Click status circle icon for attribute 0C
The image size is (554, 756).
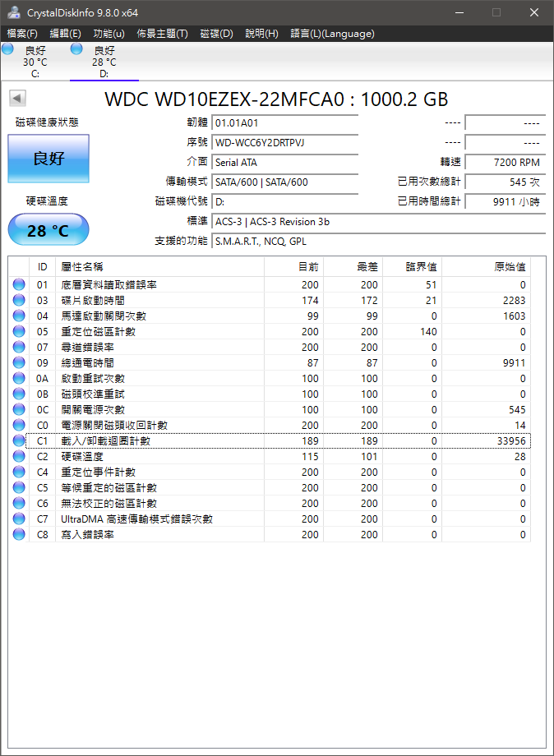(x=19, y=409)
